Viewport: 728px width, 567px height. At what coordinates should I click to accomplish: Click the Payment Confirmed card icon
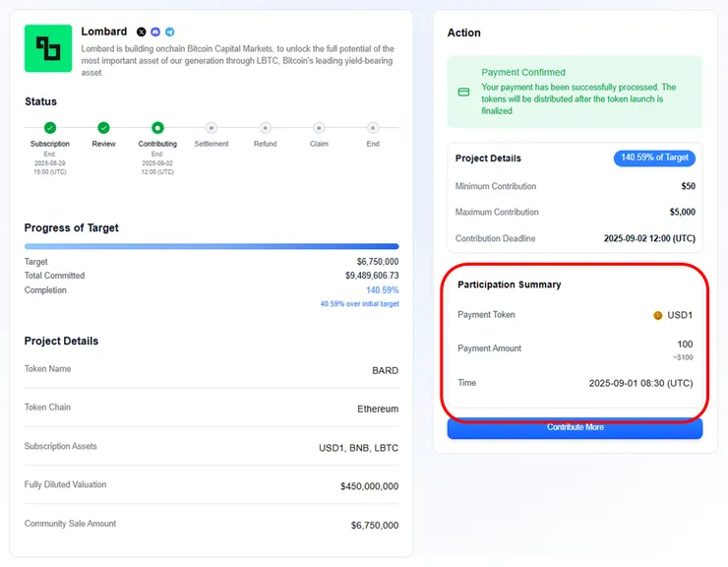tap(463, 93)
